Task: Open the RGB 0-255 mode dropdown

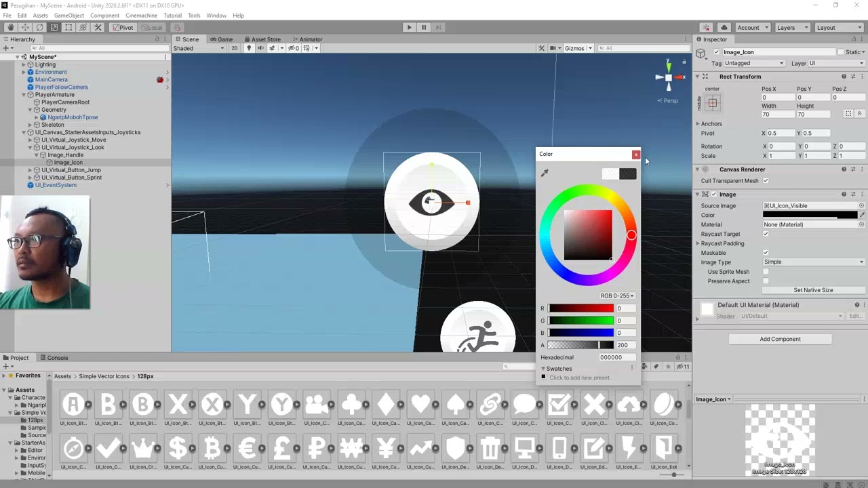Action: point(617,296)
